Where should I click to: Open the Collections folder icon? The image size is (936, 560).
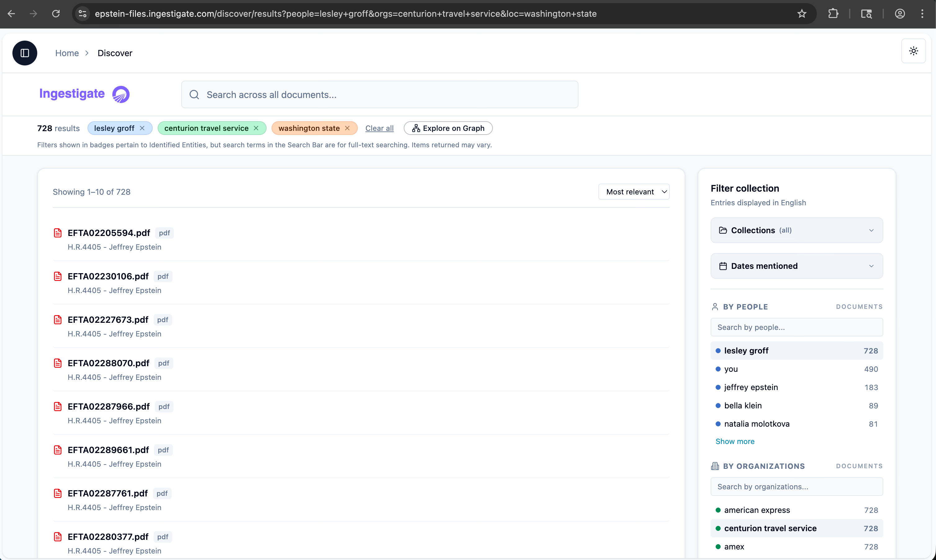coord(723,230)
